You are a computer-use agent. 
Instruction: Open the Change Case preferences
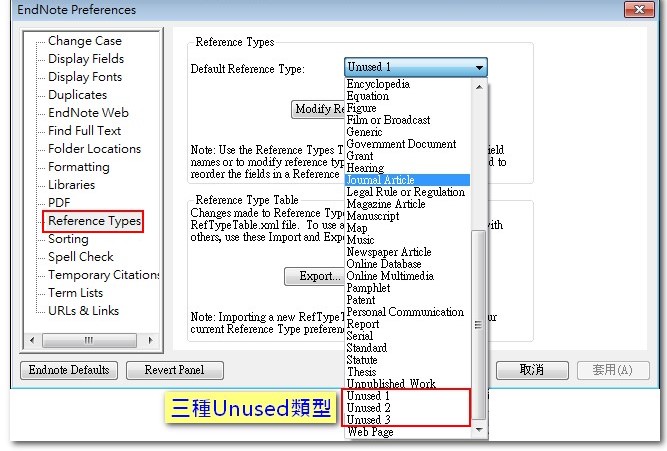coord(85,41)
